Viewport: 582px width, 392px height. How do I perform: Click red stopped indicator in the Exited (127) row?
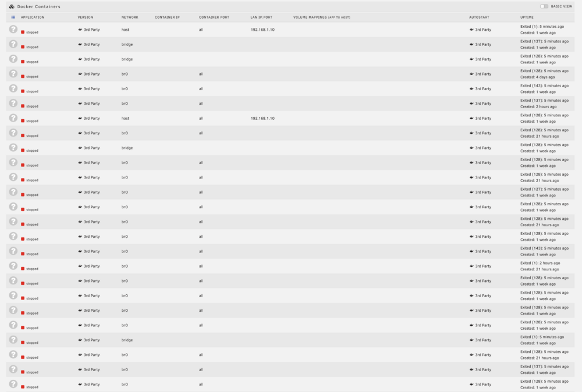click(23, 195)
